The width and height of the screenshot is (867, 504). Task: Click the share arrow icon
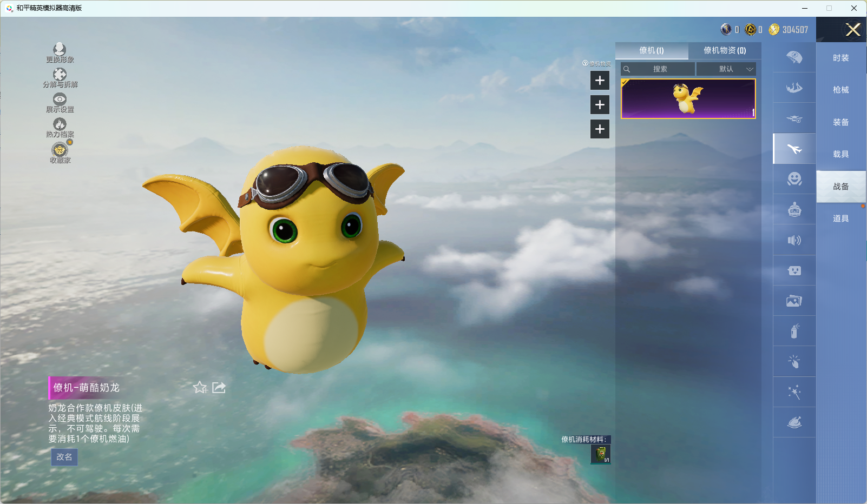[x=219, y=387]
